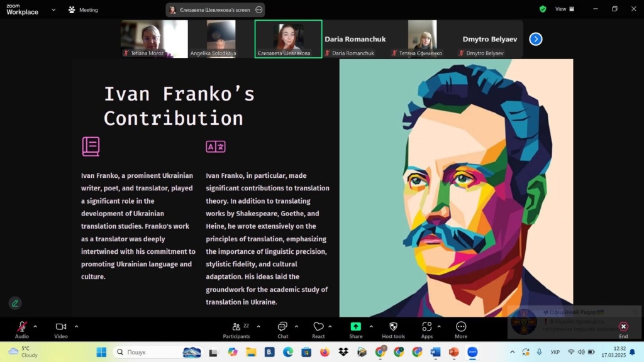Open Host tools shield menu

(x=393, y=330)
